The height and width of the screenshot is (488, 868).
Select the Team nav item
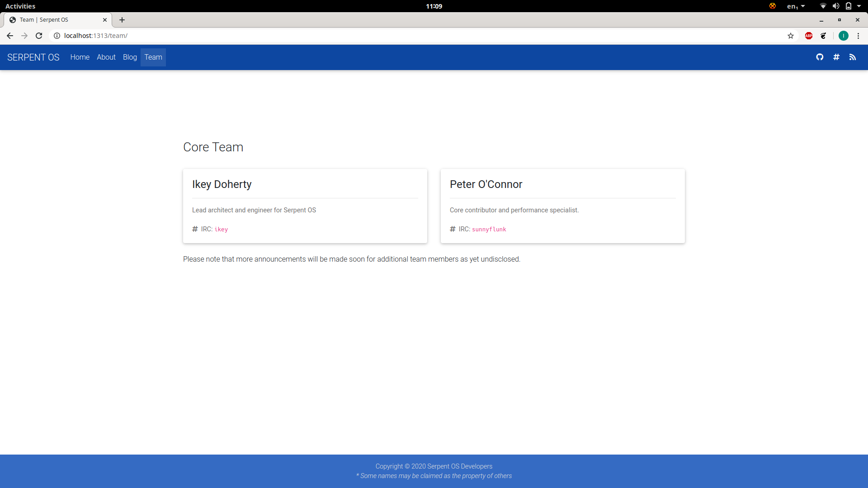point(153,57)
